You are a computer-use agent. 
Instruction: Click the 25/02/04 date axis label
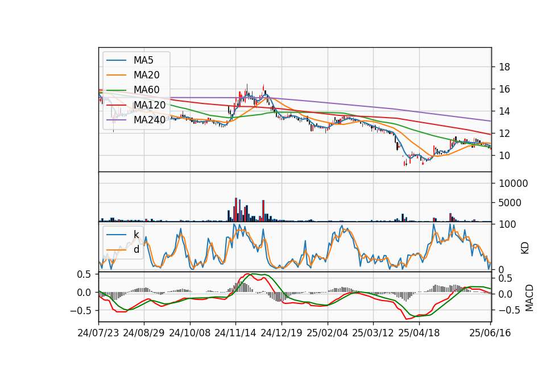(x=328, y=333)
